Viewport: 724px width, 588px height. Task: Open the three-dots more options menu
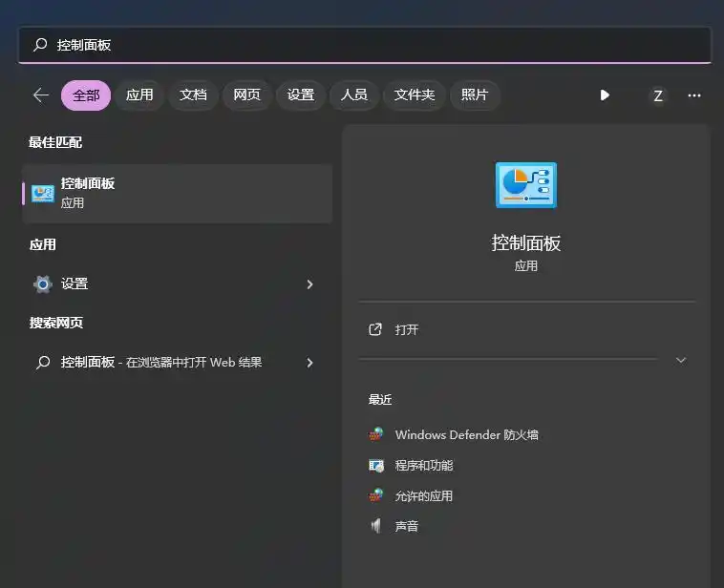tap(694, 95)
